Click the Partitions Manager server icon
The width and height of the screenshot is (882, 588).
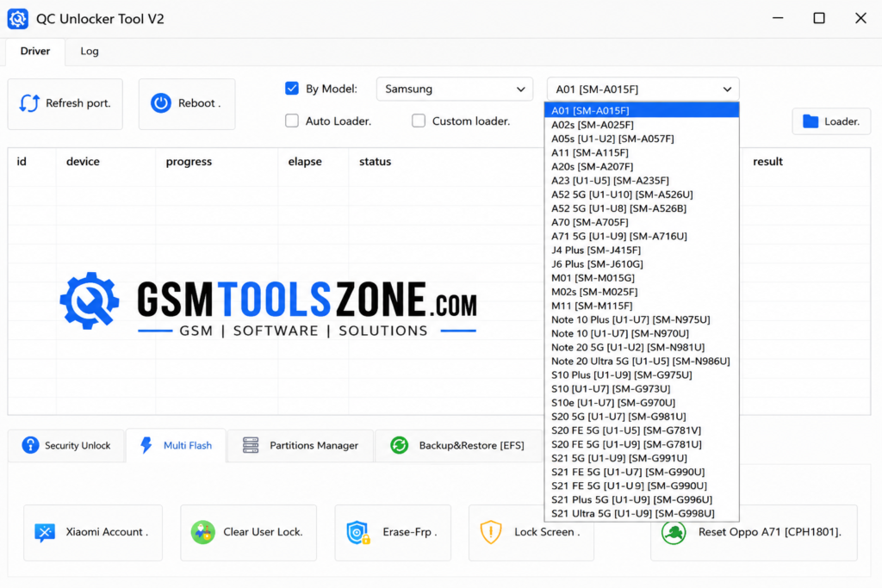coord(251,445)
